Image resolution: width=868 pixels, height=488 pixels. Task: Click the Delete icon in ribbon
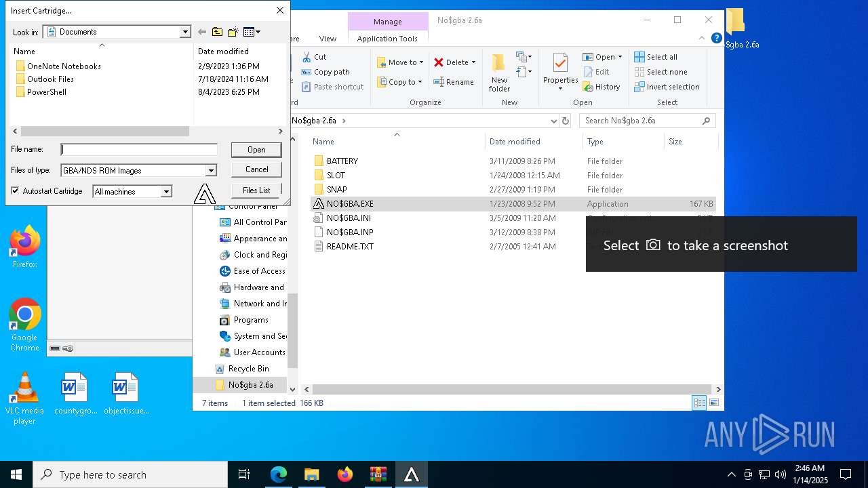click(439, 62)
